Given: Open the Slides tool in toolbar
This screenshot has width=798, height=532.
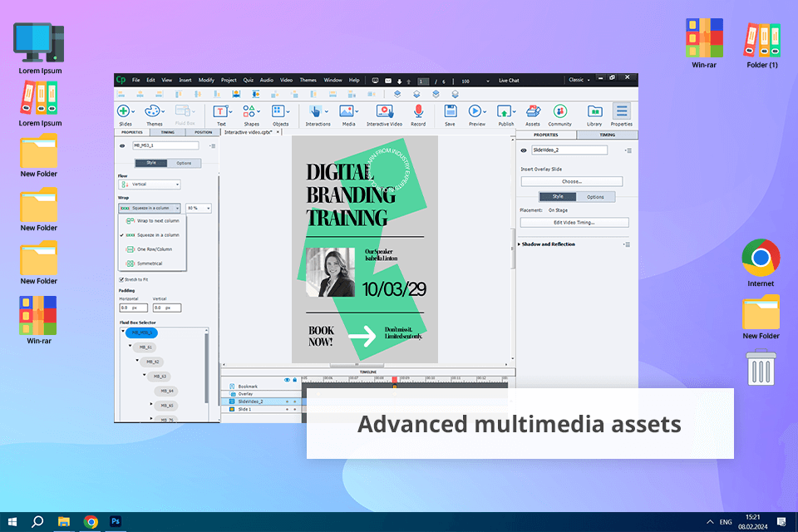Looking at the screenshot, I should 124,111.
